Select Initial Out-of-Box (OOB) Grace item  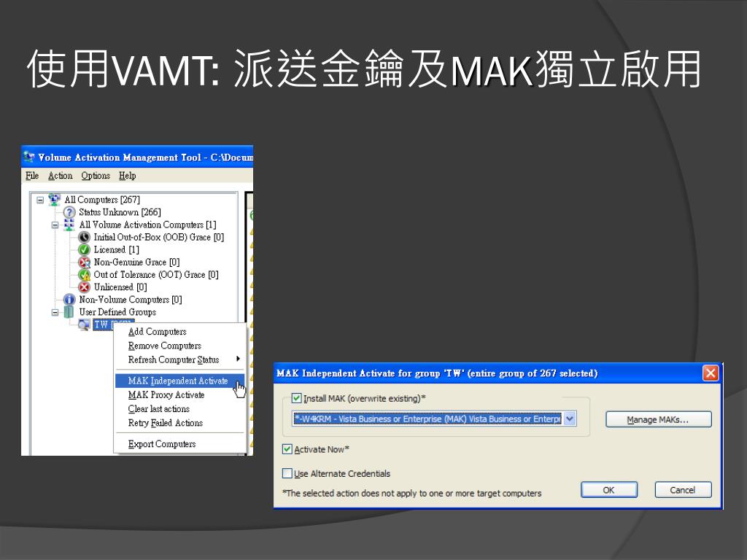pos(158,237)
